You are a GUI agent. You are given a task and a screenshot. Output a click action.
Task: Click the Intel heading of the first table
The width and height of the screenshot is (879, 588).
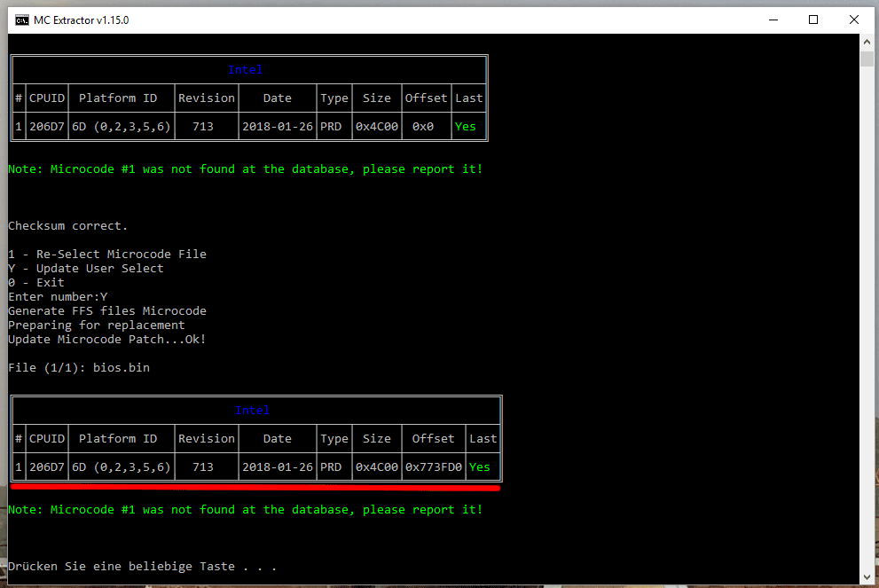pos(245,70)
